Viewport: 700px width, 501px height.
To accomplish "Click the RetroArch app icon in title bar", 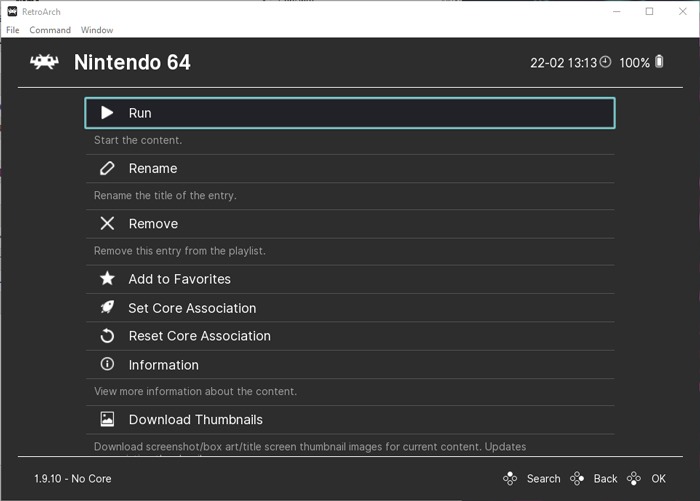I will pos(12,12).
